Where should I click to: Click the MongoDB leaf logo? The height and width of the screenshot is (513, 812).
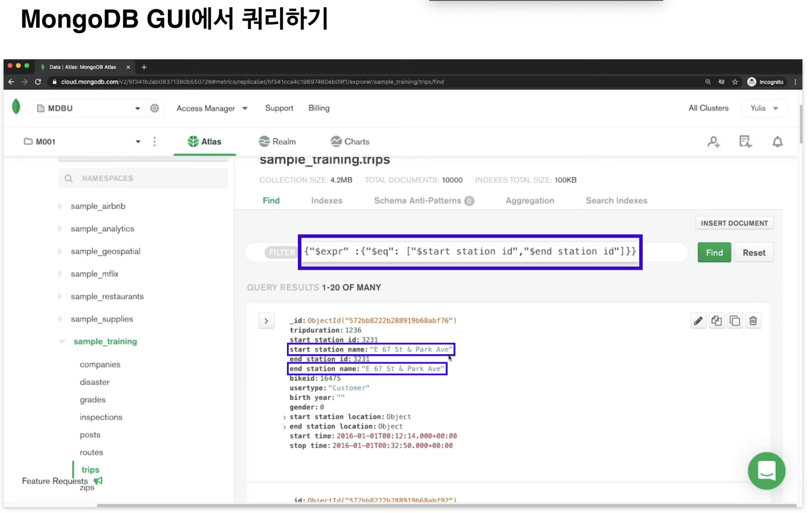pyautogui.click(x=16, y=107)
